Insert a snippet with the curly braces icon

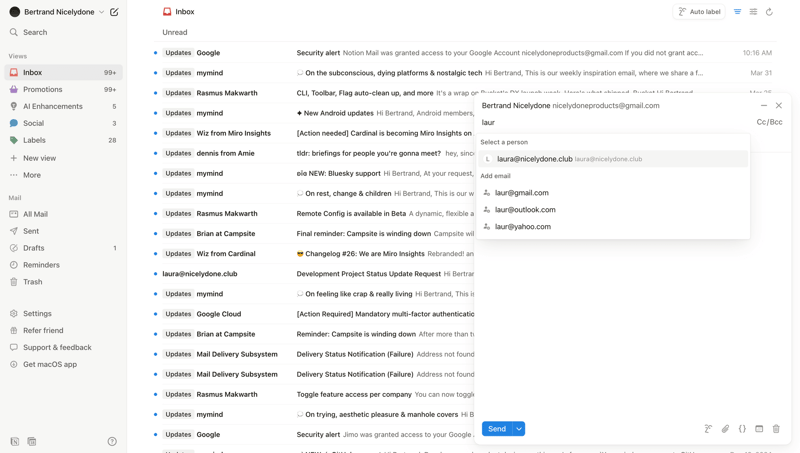(742, 429)
